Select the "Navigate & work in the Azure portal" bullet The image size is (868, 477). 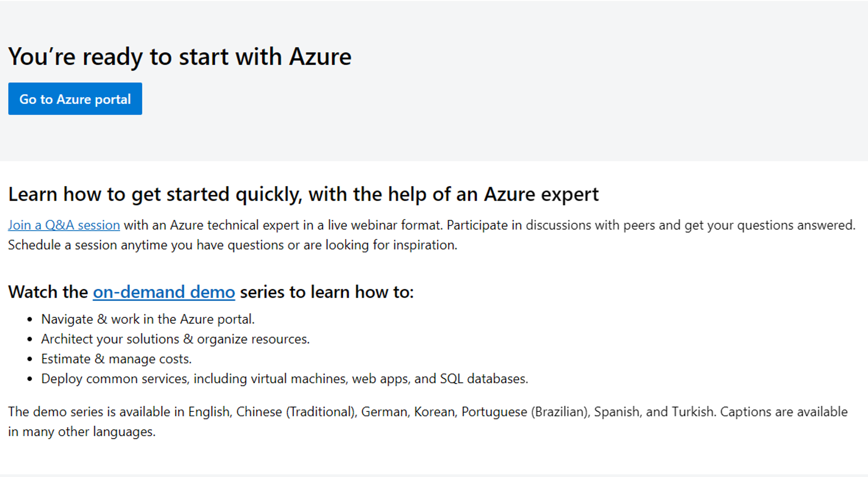point(148,319)
